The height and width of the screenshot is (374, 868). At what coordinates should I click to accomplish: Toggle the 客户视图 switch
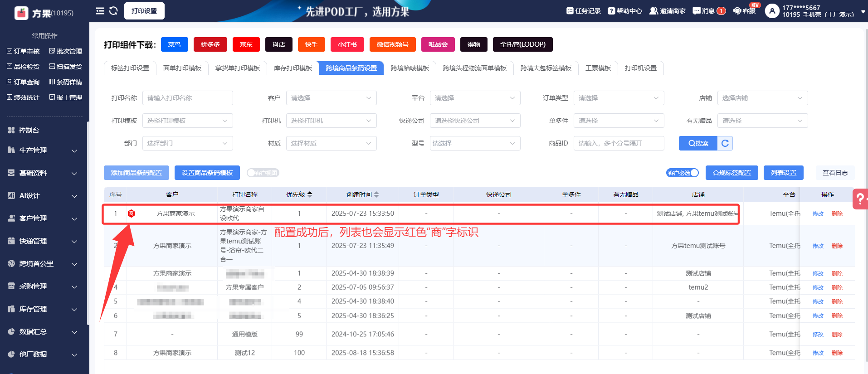click(x=263, y=173)
